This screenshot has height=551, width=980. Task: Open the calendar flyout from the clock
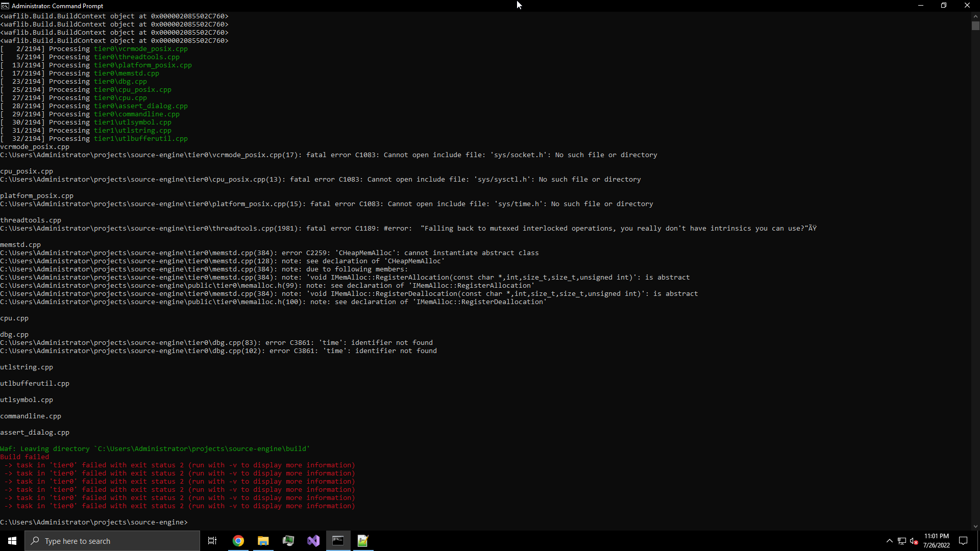[937, 536]
